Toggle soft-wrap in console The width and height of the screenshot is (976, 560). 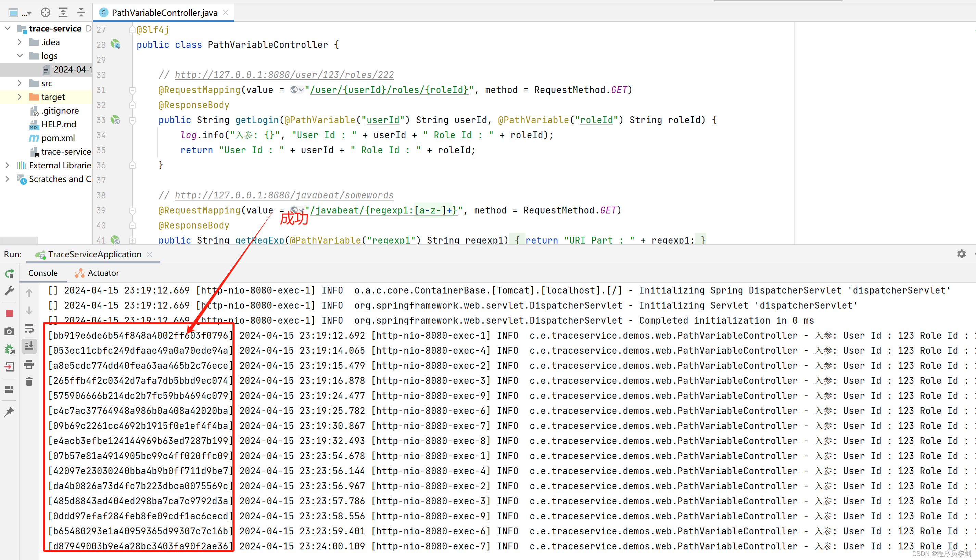pos(29,329)
